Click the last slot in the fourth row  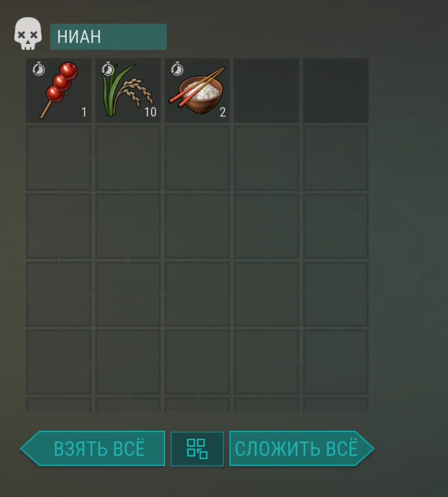coord(336,294)
